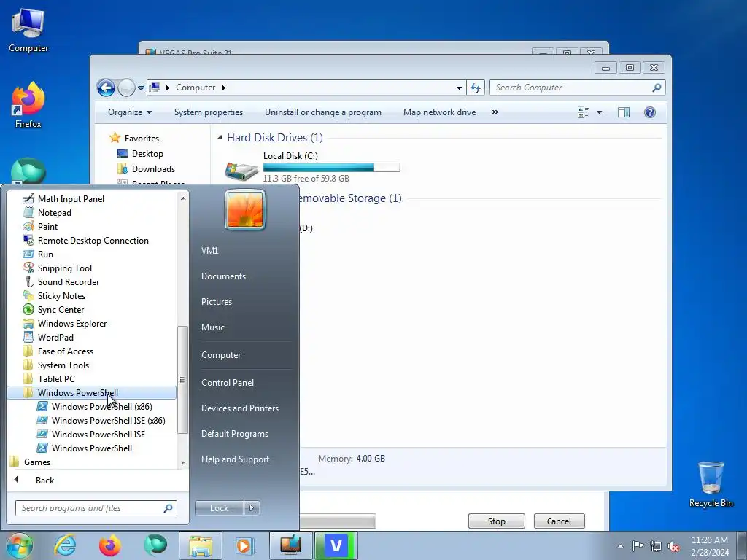Click Map network drive
The image size is (747, 560).
coord(439,112)
